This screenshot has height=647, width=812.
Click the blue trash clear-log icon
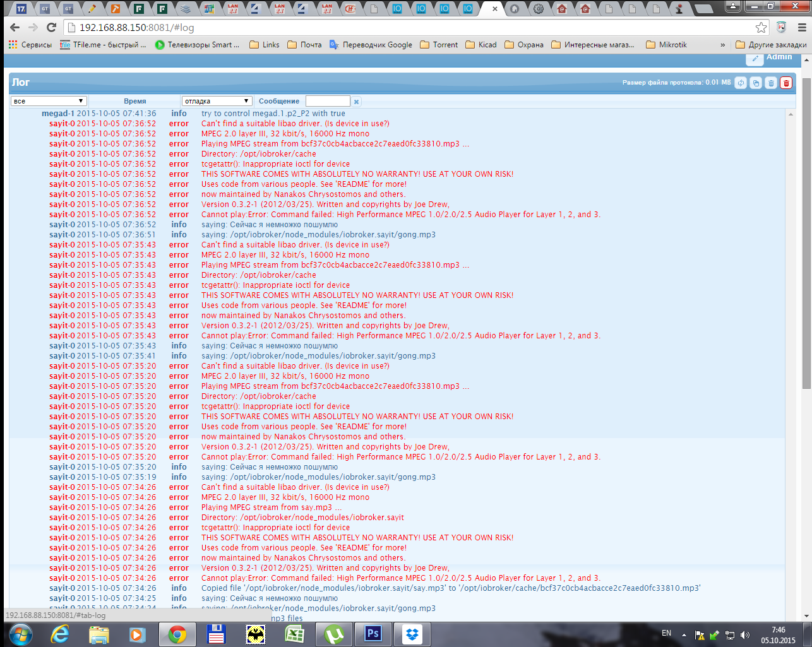click(x=771, y=83)
